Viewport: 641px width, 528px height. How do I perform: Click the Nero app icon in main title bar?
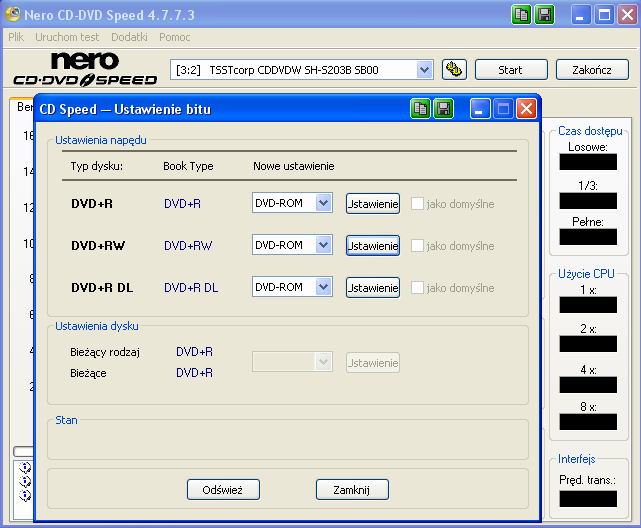coord(12,14)
